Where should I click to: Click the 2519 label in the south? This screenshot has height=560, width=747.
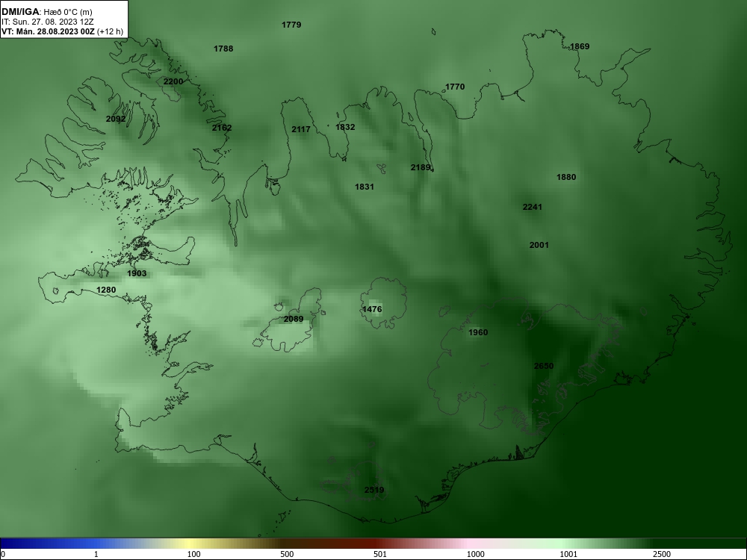click(374, 490)
